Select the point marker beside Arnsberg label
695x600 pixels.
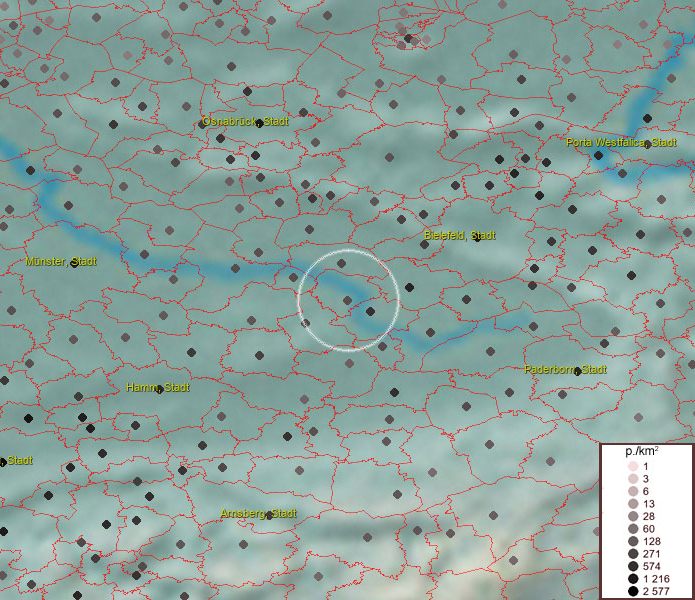(x=269, y=516)
